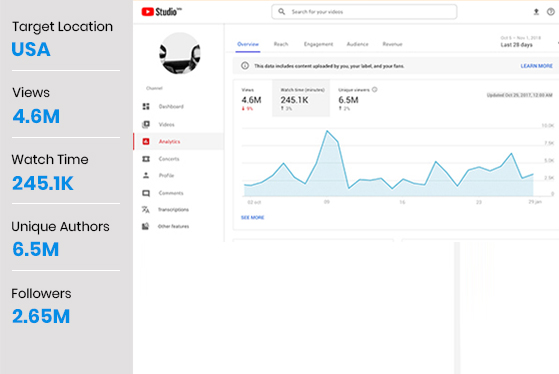Image resolution: width=559 pixels, height=374 pixels.
Task: Click the '29 jan' axis label
Action: coord(535,202)
